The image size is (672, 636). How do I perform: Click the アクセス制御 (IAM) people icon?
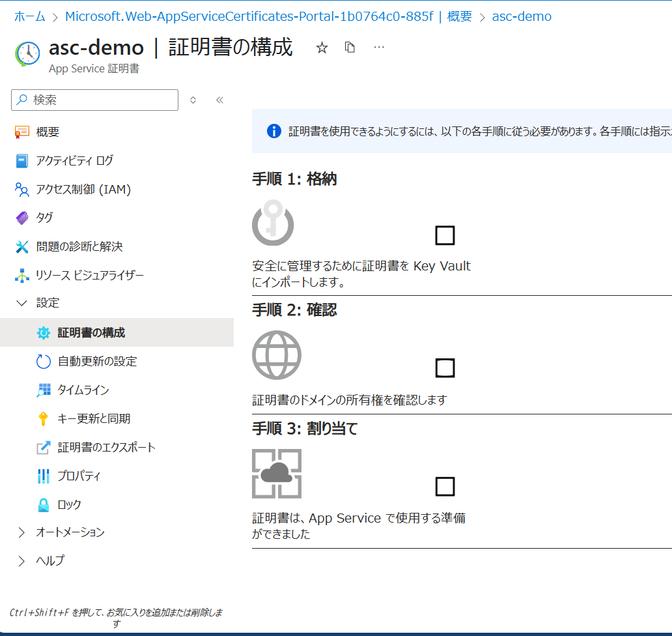click(22, 190)
